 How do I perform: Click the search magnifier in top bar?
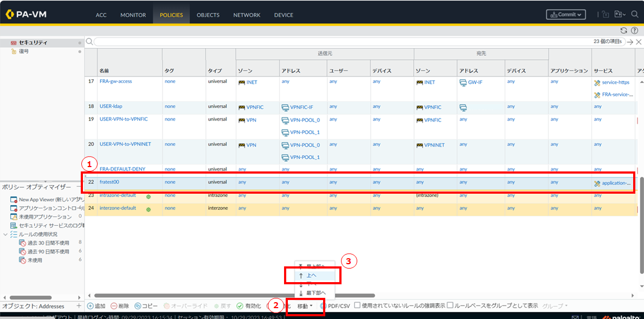coord(634,15)
